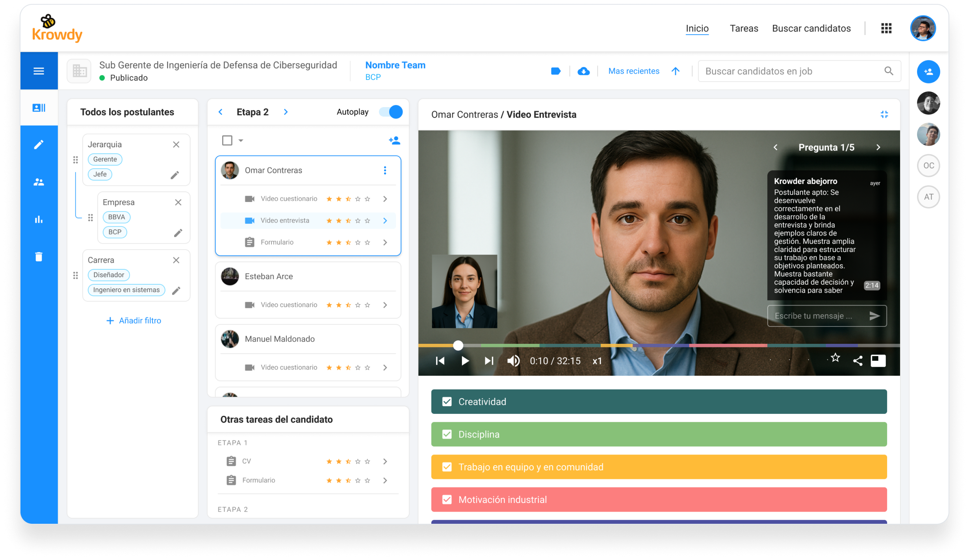Uncheck the Disciplina checkbox
Image resolution: width=969 pixels, height=560 pixels.
[x=447, y=434]
